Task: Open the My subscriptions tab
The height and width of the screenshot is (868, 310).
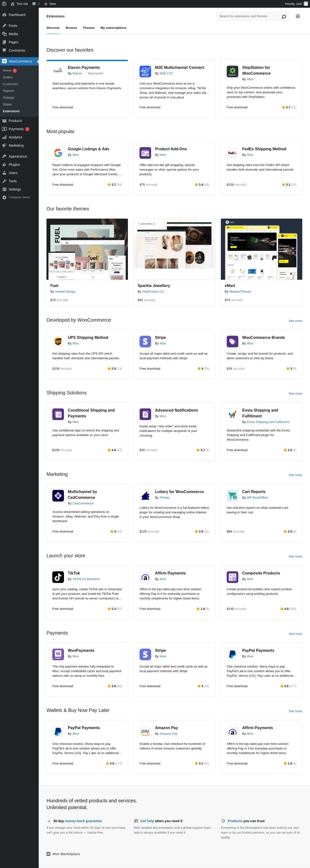Action: pos(113,28)
